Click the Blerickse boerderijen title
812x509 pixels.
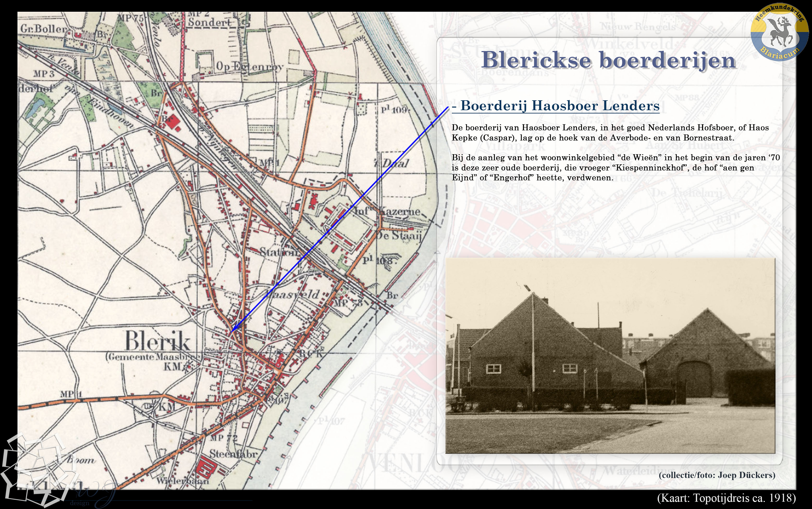coord(608,61)
